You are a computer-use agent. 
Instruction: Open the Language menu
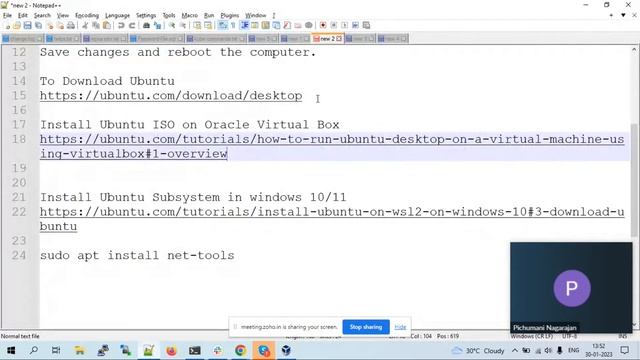coord(117,15)
